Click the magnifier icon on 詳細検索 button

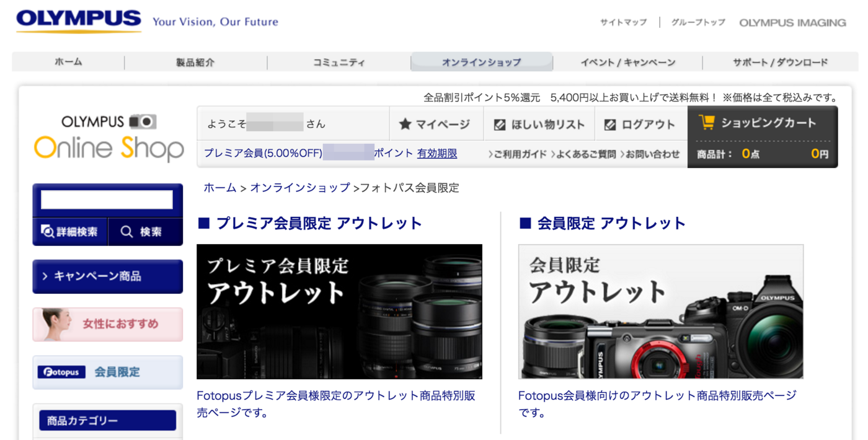click(47, 232)
